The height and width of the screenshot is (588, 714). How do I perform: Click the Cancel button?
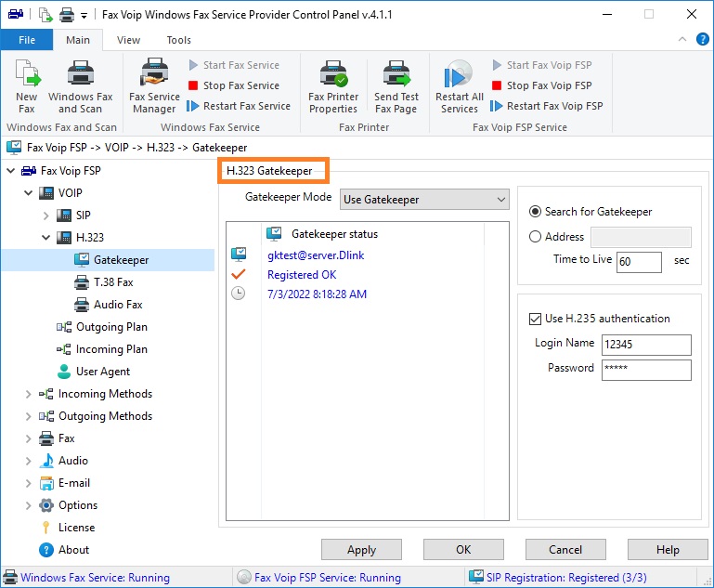(565, 550)
